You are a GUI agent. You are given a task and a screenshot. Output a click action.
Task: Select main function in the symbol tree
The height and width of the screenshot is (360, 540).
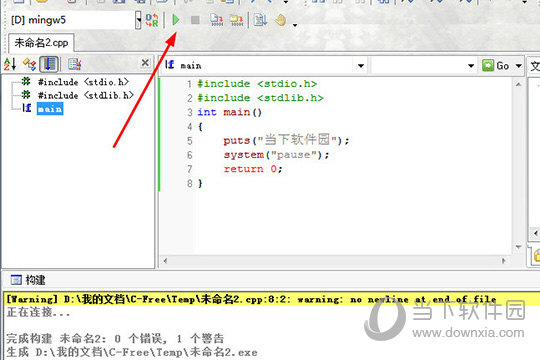coord(50,109)
